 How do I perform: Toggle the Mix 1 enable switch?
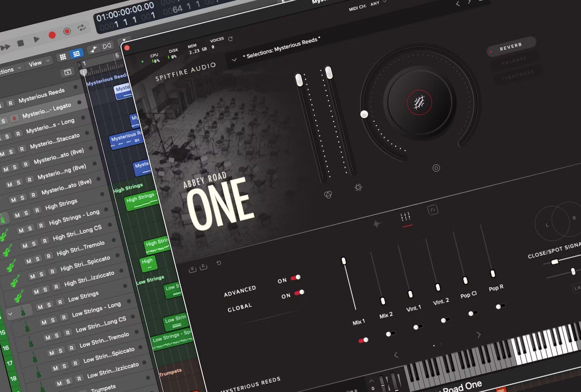click(x=363, y=341)
